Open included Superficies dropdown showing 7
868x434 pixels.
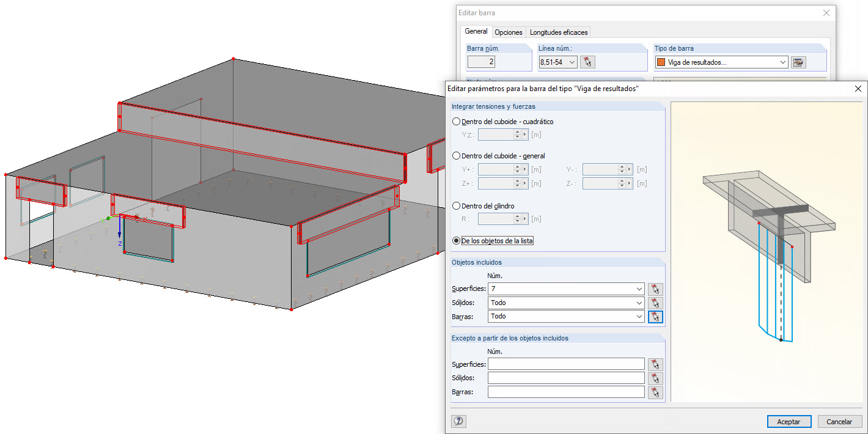(639, 289)
